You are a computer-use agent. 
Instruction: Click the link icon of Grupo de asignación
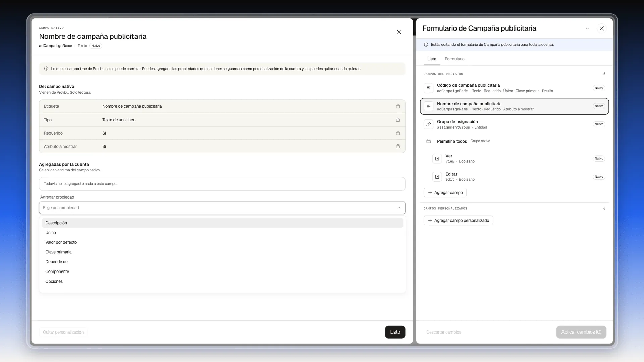[428, 124]
